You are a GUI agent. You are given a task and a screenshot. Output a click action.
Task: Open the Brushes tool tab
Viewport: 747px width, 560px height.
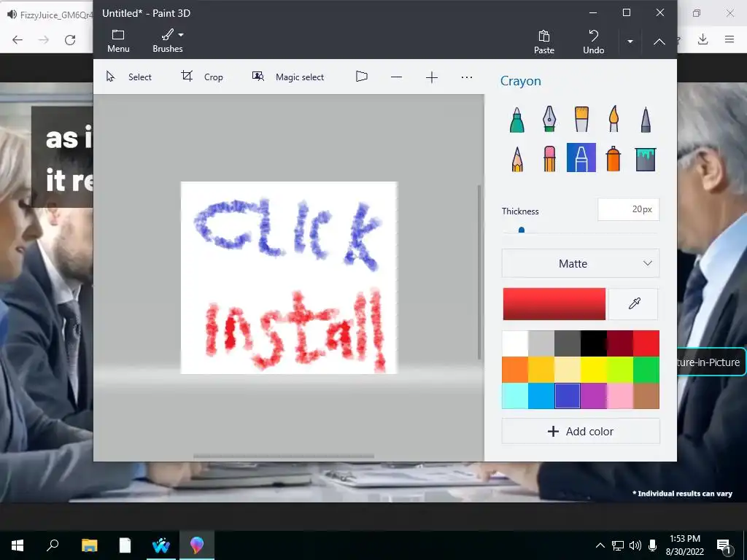pos(168,41)
